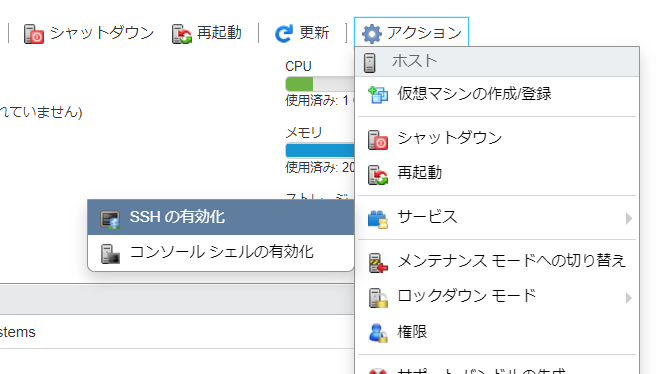
Task: Choose 権限 menu entry
Action: [497, 332]
